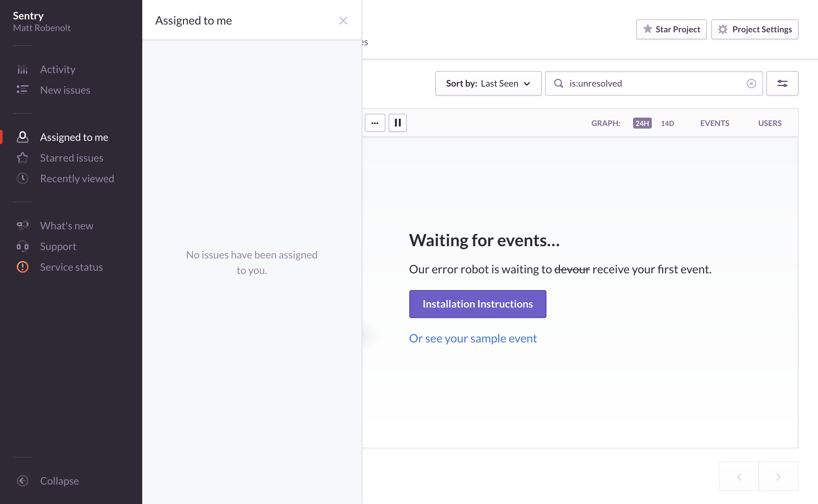Follow the Or see your sample event link
The image size is (818, 504).
473,338
